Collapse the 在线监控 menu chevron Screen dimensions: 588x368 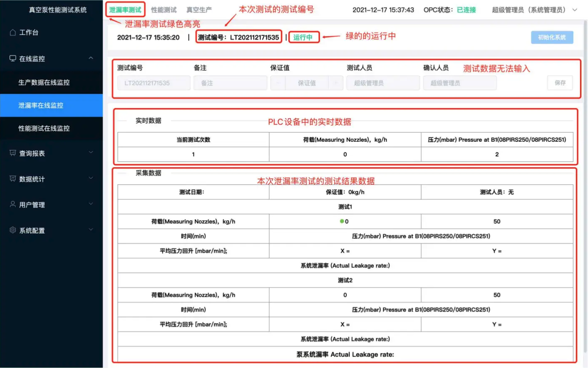(91, 58)
